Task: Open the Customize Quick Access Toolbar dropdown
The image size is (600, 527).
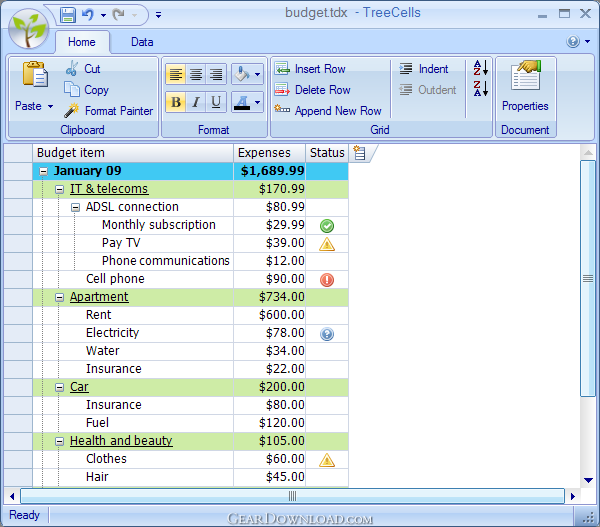Action: coord(158,15)
